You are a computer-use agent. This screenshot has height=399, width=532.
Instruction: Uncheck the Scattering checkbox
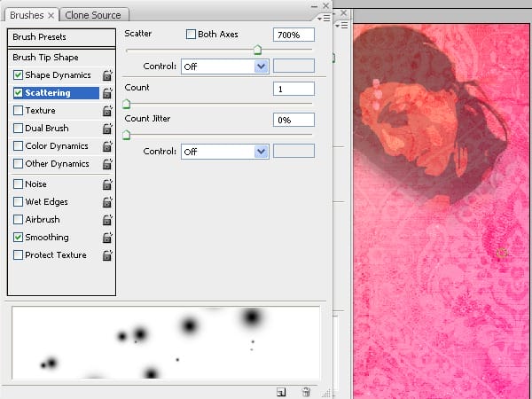click(18, 92)
